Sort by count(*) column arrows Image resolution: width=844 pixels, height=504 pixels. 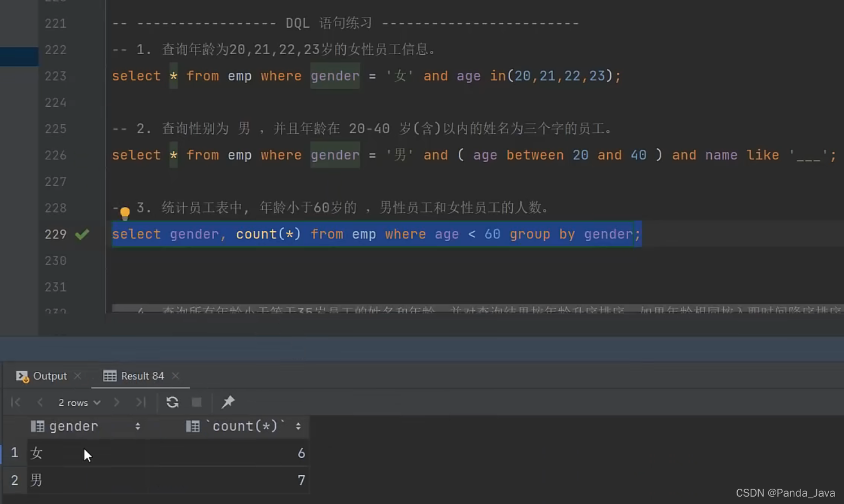[298, 427]
